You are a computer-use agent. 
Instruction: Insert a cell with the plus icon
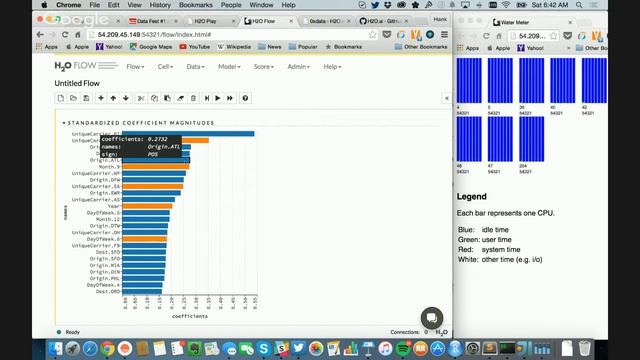point(101,98)
